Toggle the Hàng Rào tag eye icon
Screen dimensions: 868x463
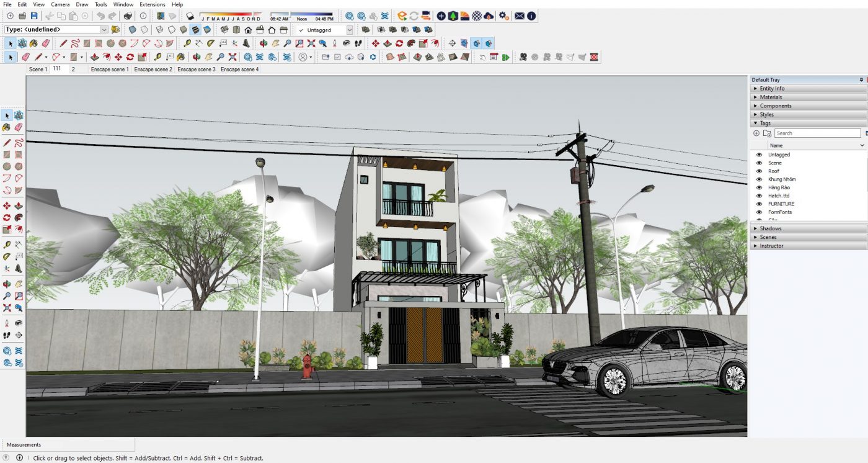(x=759, y=187)
